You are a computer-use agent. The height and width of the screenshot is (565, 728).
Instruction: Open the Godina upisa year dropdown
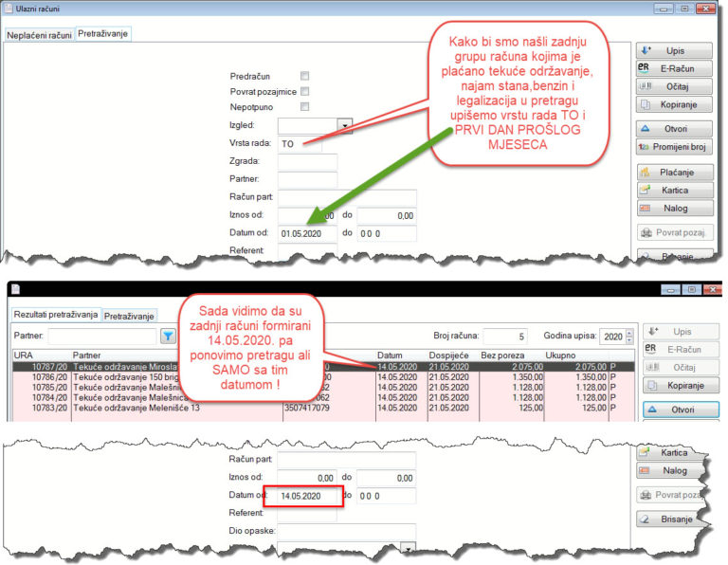coord(629,336)
